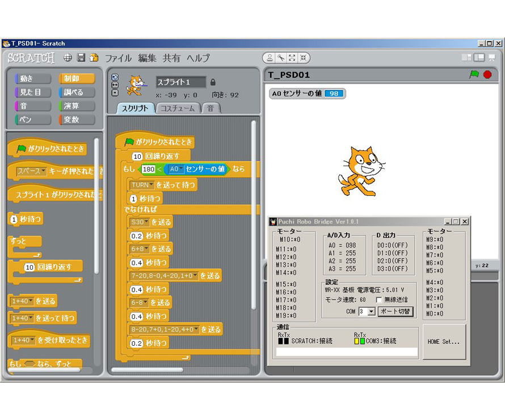Select the 音 block category in the palette

(x=33, y=106)
